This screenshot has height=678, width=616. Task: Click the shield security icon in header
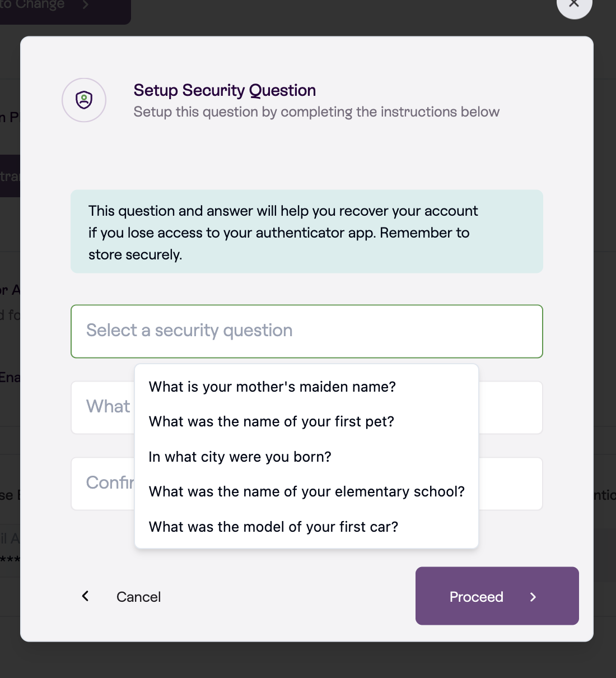click(84, 100)
